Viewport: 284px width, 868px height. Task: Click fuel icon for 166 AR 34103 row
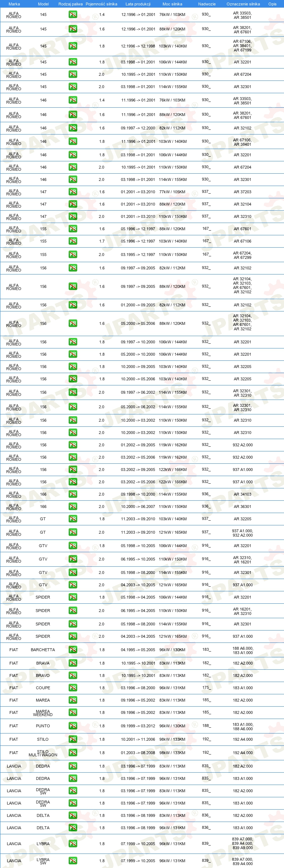coord(73,494)
